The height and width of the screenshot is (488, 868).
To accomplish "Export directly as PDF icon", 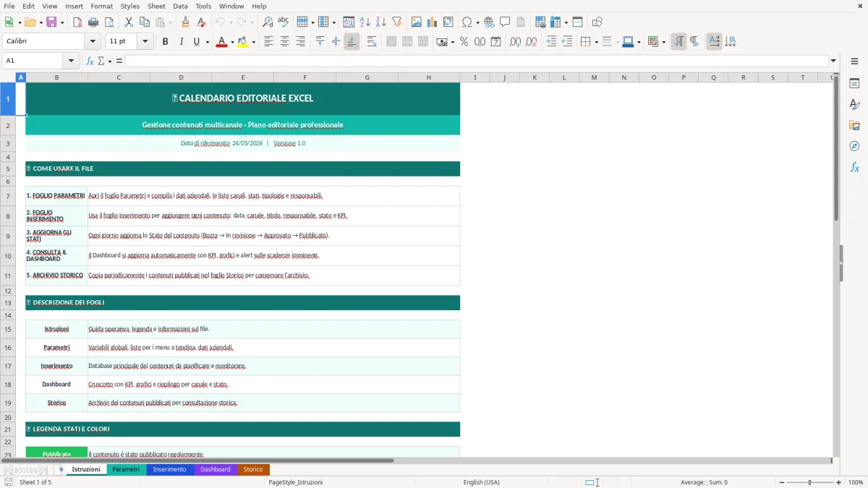I will [77, 22].
